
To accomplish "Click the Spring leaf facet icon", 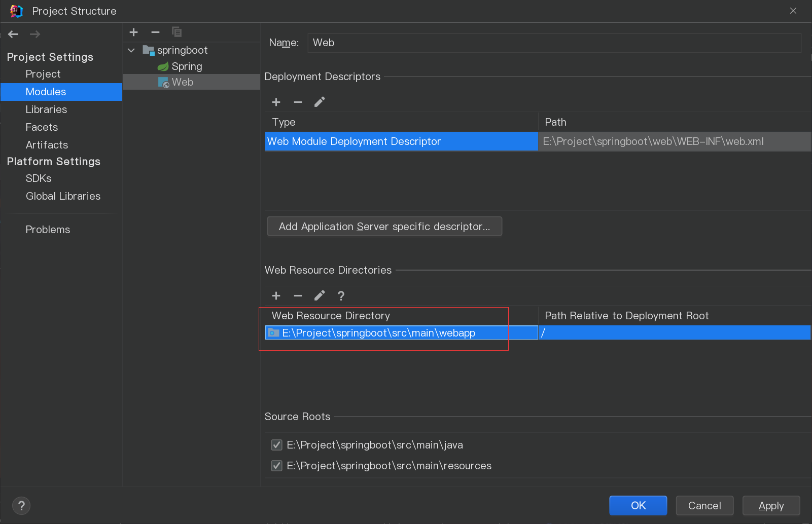I will (x=163, y=66).
